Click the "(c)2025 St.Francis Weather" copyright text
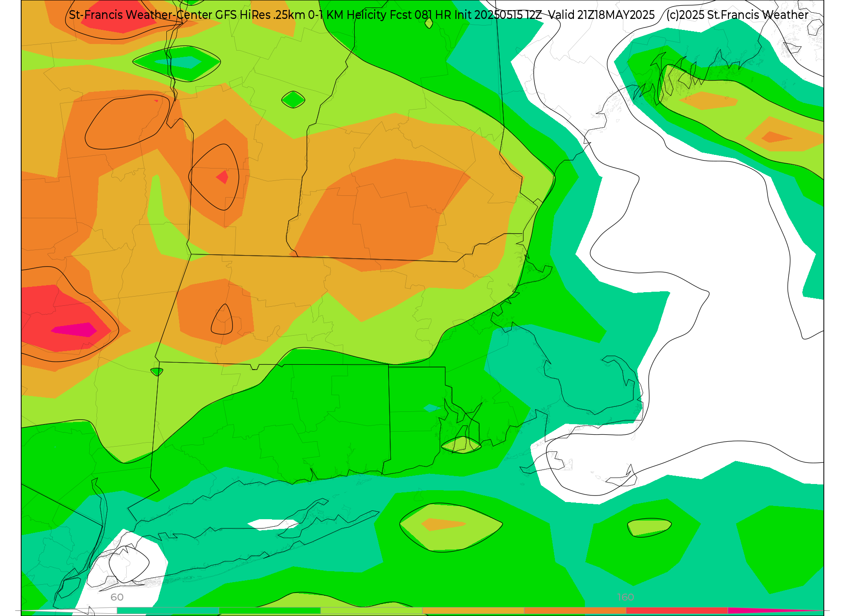 [x=737, y=15]
